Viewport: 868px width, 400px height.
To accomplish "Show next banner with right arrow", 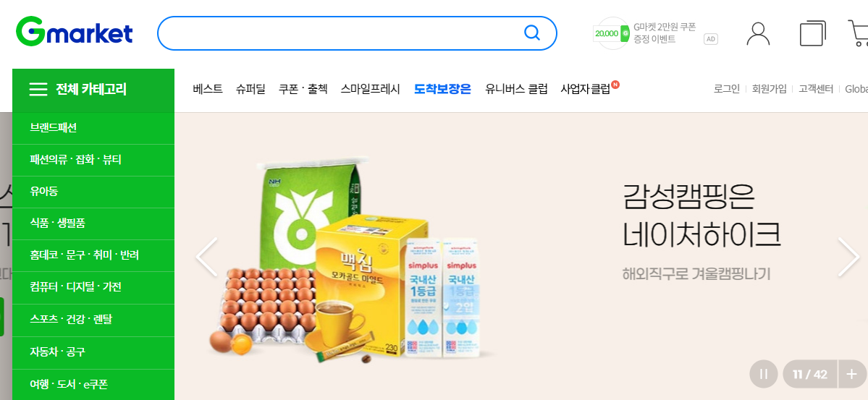I will tap(848, 258).
